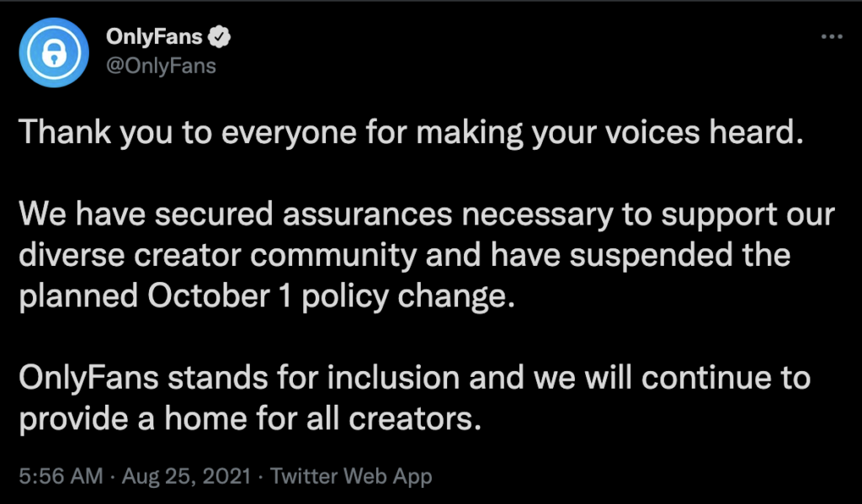Click the tweet metadata row at the bottom
The width and height of the screenshot is (862, 504).
click(227, 475)
